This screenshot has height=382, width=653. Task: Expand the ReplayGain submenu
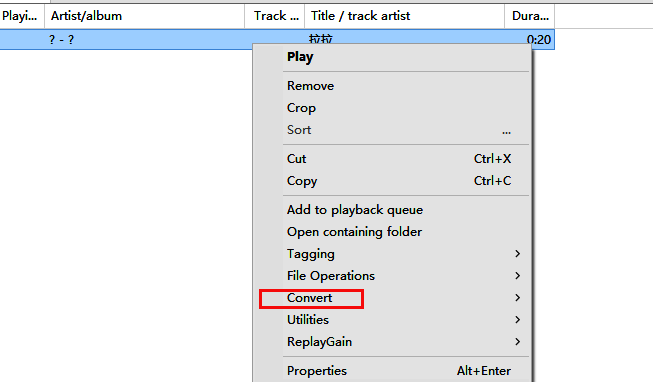392,342
